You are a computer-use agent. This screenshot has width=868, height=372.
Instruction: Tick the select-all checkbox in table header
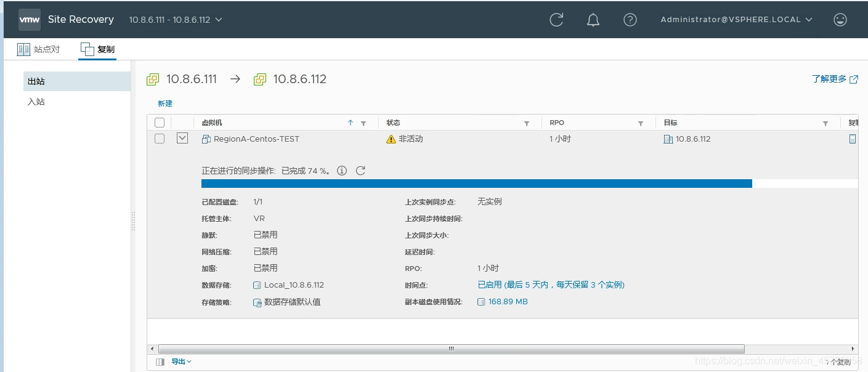[160, 123]
